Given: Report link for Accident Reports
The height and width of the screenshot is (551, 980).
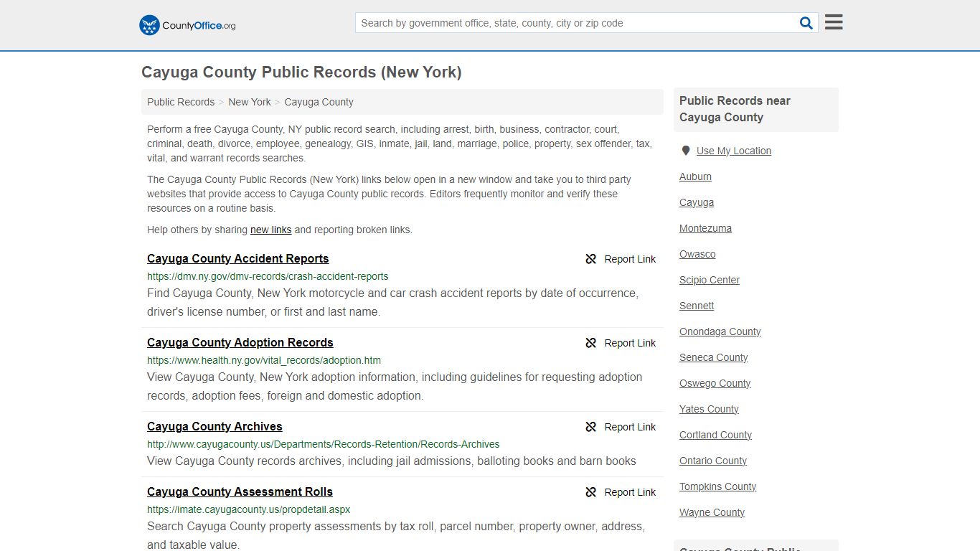Looking at the screenshot, I should [x=630, y=259].
